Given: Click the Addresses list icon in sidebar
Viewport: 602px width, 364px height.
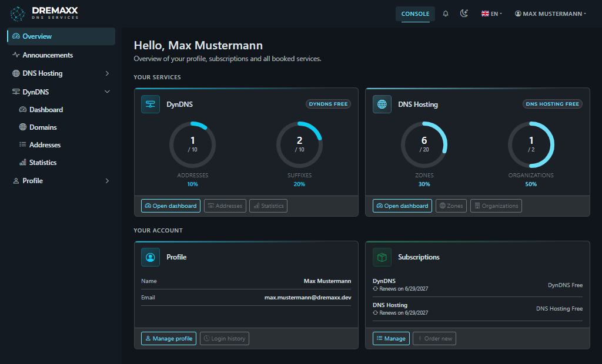Looking at the screenshot, I should tap(23, 144).
